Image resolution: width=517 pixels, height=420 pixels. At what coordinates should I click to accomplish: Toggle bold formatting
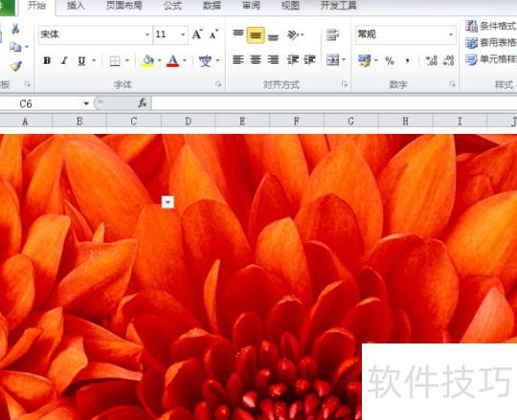click(x=47, y=60)
